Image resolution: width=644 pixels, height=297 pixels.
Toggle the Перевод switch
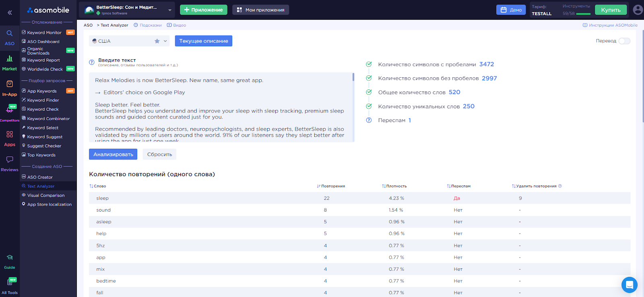click(624, 41)
